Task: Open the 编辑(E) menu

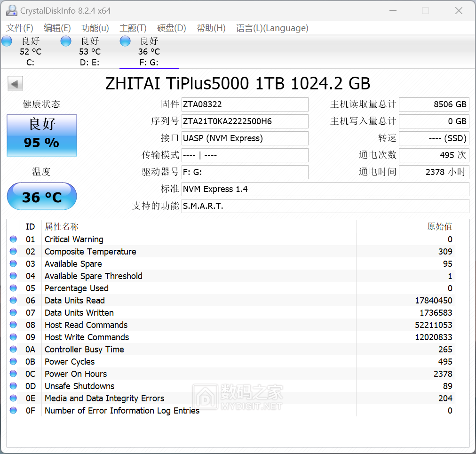Action: [57, 28]
